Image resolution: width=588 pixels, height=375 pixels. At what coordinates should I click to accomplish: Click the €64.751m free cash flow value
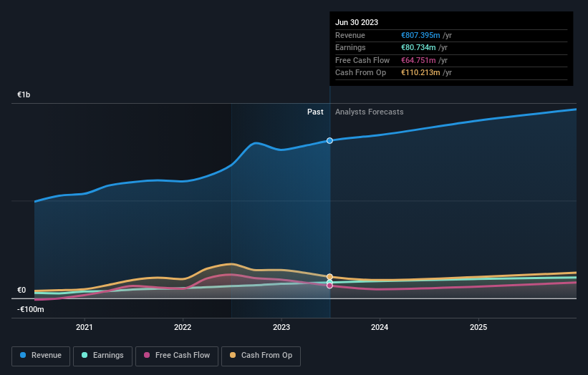coord(418,60)
